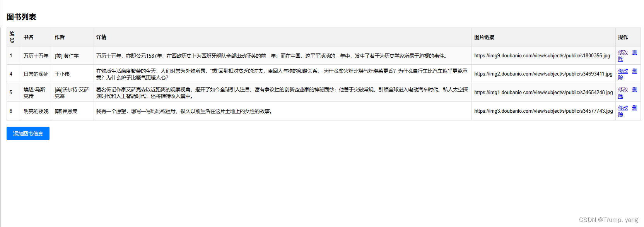Click the 编号 column header
644x227 pixels.
point(14,37)
